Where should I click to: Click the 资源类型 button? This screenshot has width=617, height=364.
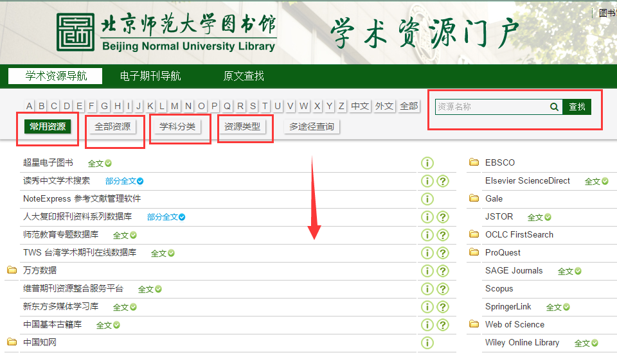(242, 126)
